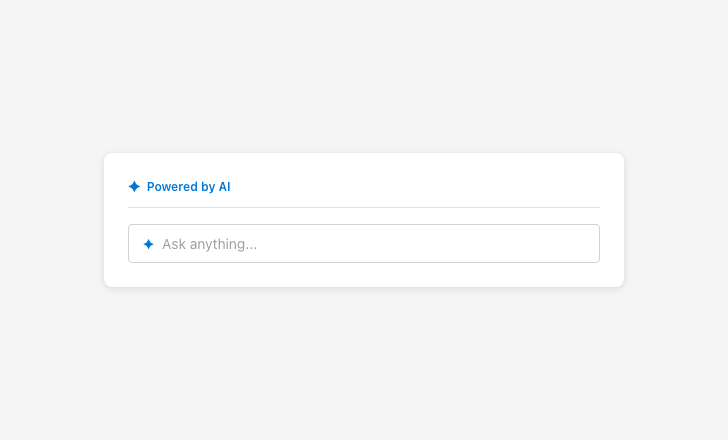Click the sparkle icon beside Powered by AI
Viewport: 728px width, 440px height.
[134, 187]
